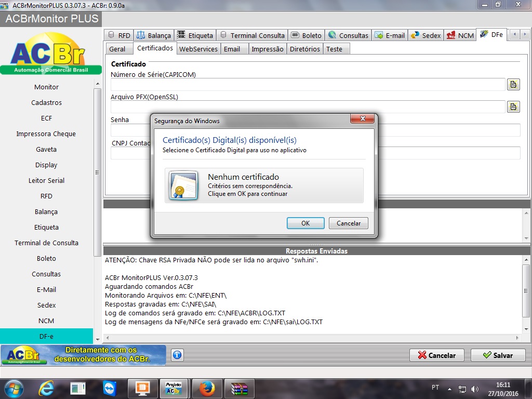
Task: Open Certificados sub-tab
Action: pos(155,48)
